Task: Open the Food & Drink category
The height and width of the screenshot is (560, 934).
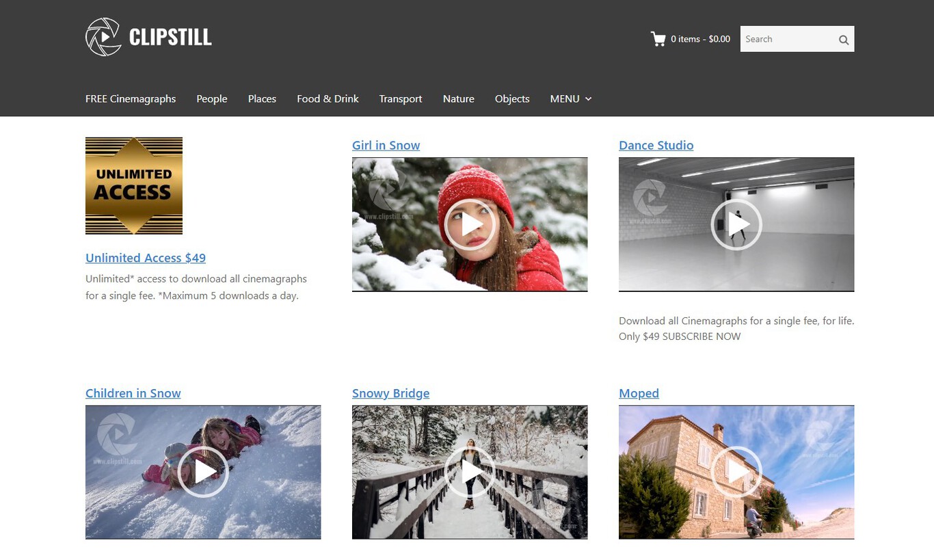Action: pyautogui.click(x=328, y=99)
